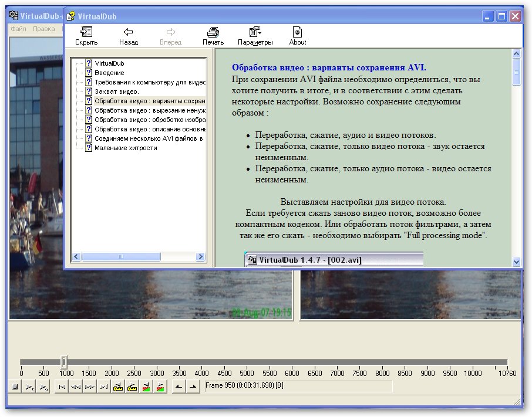Open the Маленькие хитрости topic
The width and height of the screenshot is (532, 417).
126,148
